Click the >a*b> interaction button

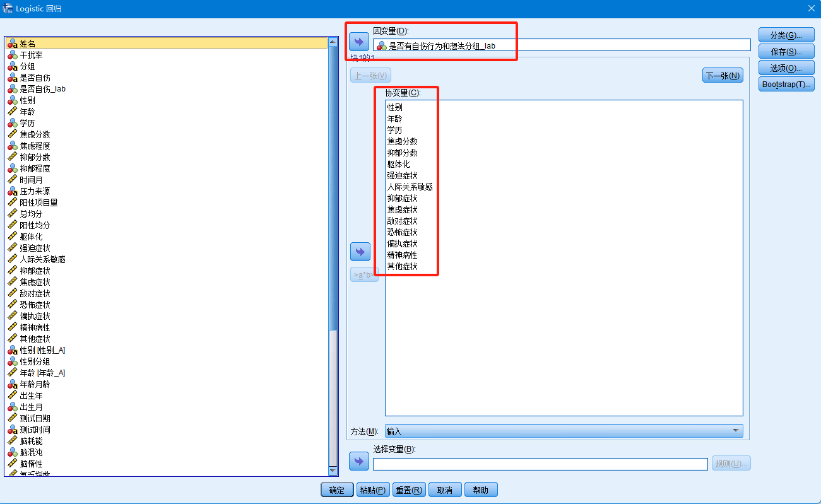pyautogui.click(x=364, y=275)
